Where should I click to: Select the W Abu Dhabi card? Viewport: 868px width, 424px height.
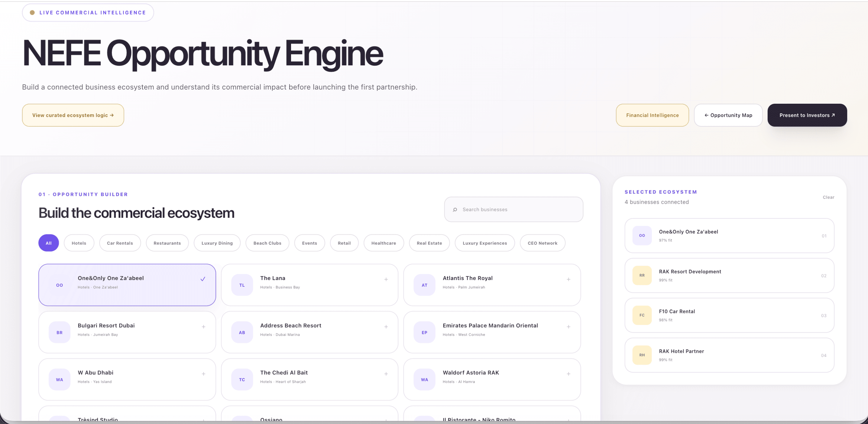pyautogui.click(x=127, y=379)
